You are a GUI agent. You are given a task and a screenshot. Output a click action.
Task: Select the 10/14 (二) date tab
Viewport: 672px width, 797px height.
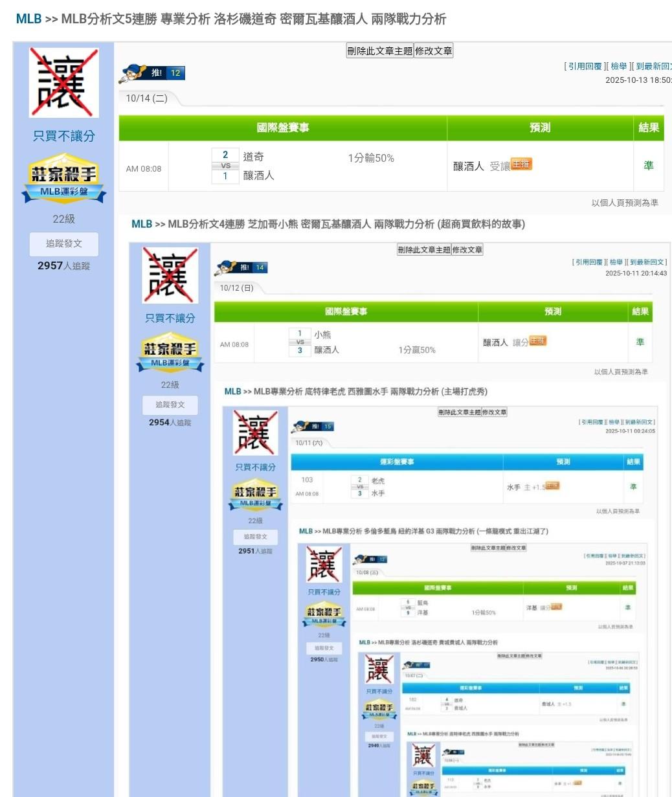(146, 98)
